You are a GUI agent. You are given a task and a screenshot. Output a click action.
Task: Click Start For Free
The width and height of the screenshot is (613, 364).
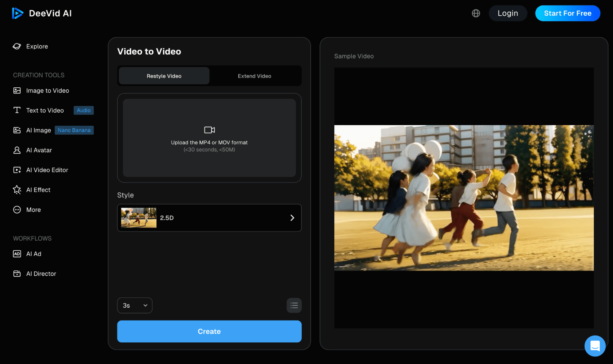568,13
